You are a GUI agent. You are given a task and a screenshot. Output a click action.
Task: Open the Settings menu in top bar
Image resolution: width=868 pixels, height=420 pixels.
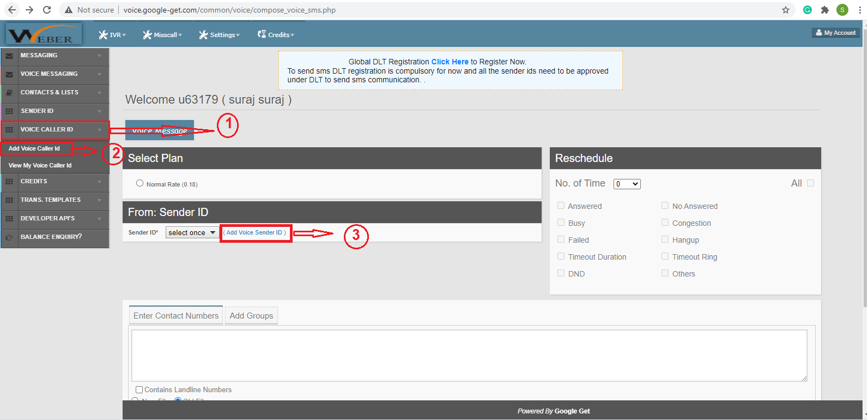219,35
